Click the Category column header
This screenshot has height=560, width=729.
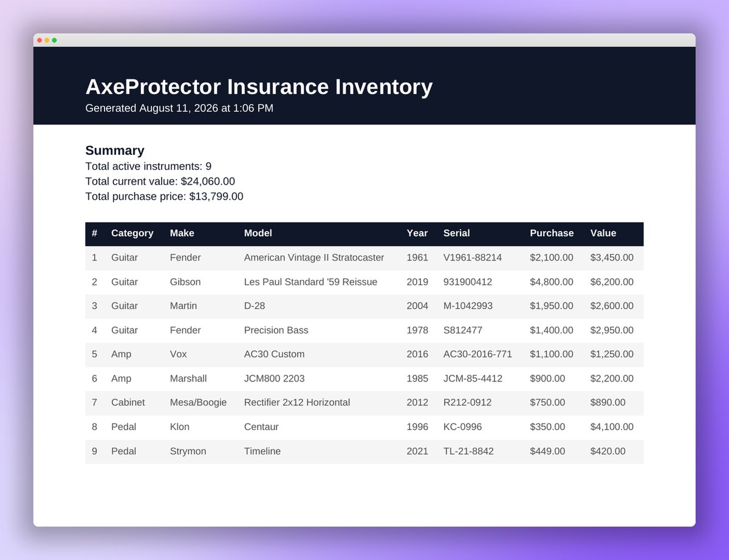tap(132, 233)
